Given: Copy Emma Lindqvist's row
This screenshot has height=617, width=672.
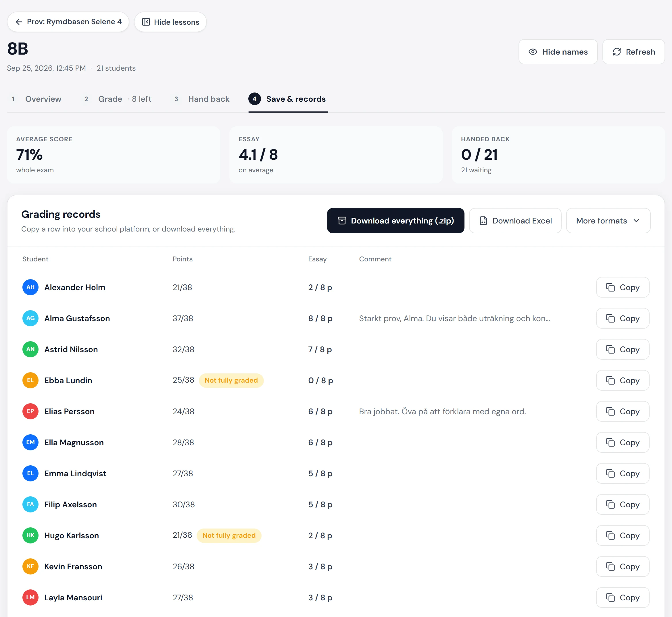Looking at the screenshot, I should tap(623, 473).
